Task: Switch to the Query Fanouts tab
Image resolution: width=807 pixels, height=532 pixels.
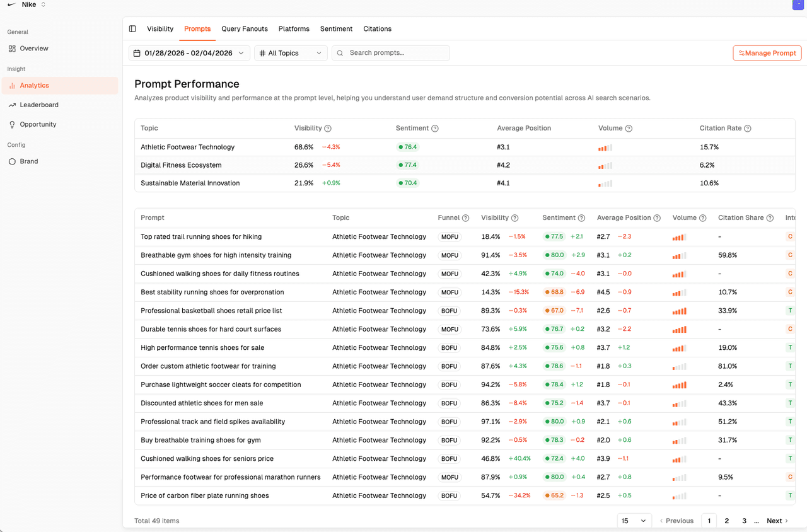Action: 245,29
